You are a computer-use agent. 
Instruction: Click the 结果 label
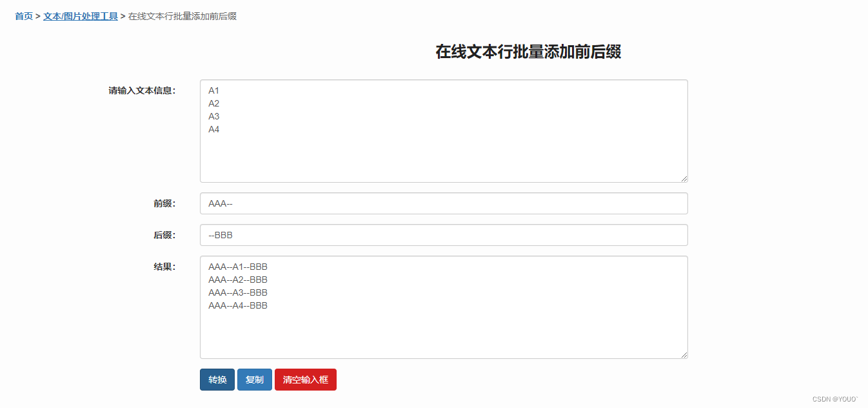164,267
